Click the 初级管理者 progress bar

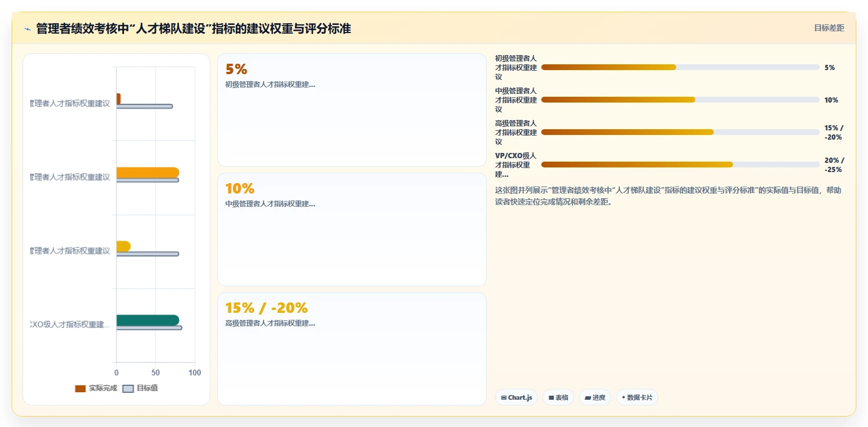point(680,67)
